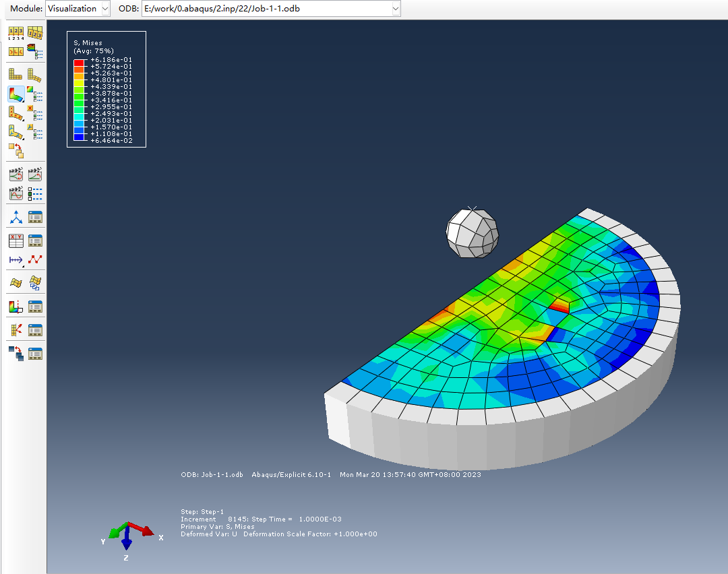The width and height of the screenshot is (728, 574).
Task: Open the Module dropdown showing Visualization
Action: 78,9
